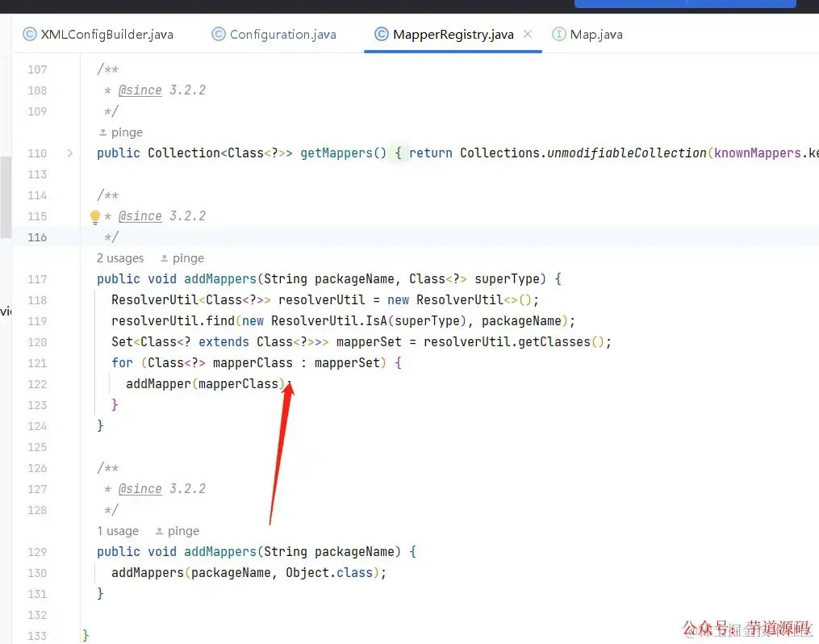Click the class icon on the MapperRegistry.java tab
This screenshot has width=819, height=644.
coord(382,34)
